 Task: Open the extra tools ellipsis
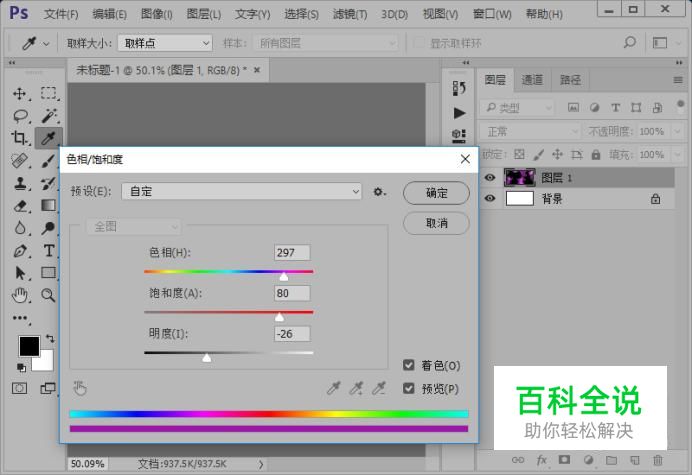[20, 318]
